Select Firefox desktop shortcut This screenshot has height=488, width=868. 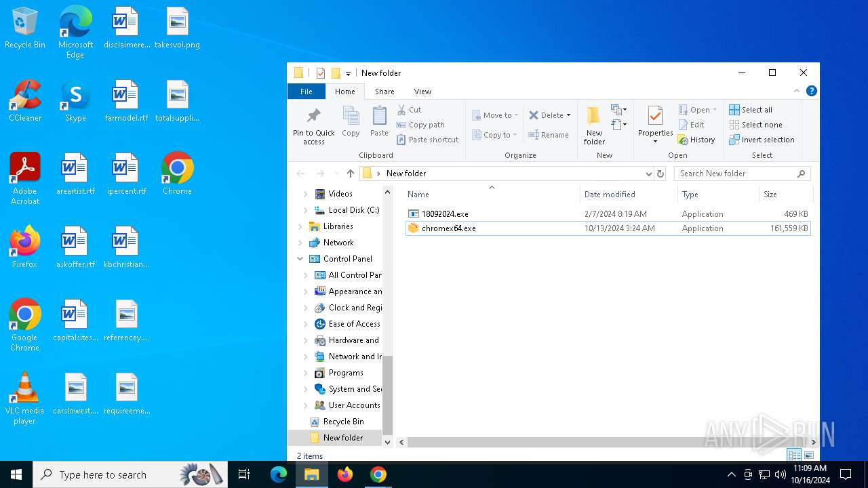click(x=24, y=248)
